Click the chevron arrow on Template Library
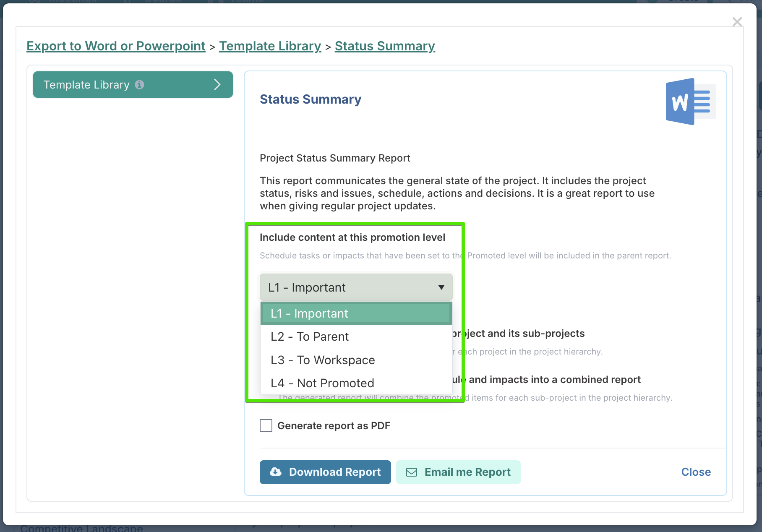 click(217, 85)
